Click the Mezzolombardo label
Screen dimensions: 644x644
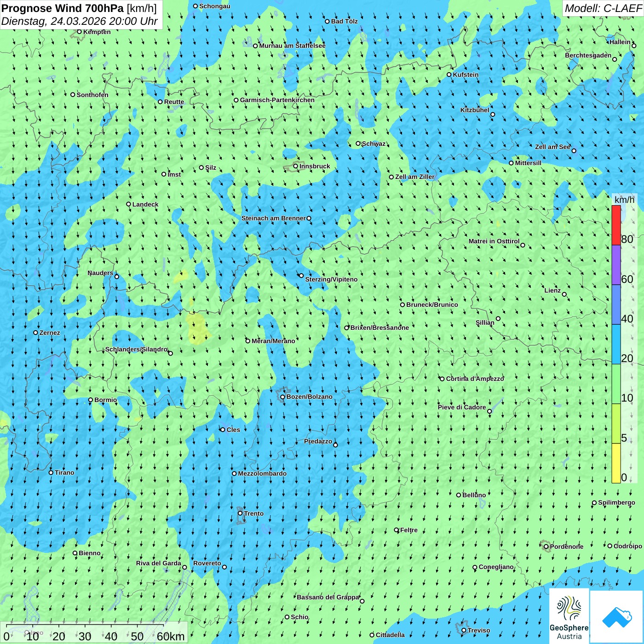262,473
